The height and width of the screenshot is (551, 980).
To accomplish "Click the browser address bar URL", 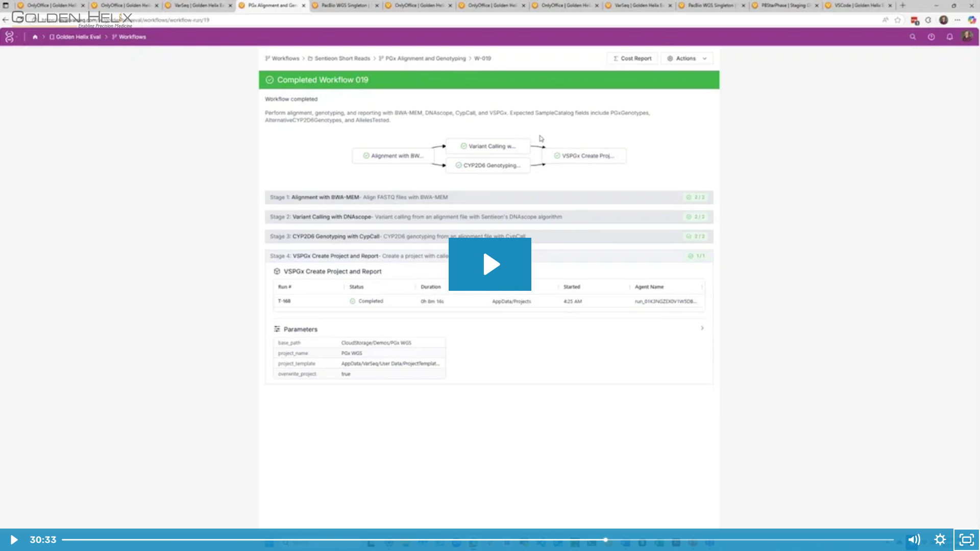I will (x=125, y=20).
